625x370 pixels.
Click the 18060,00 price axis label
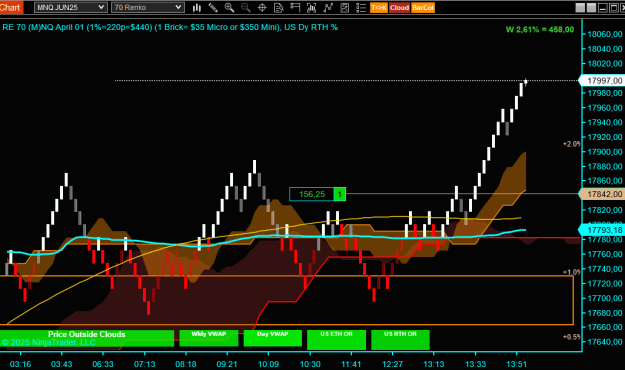click(x=605, y=34)
